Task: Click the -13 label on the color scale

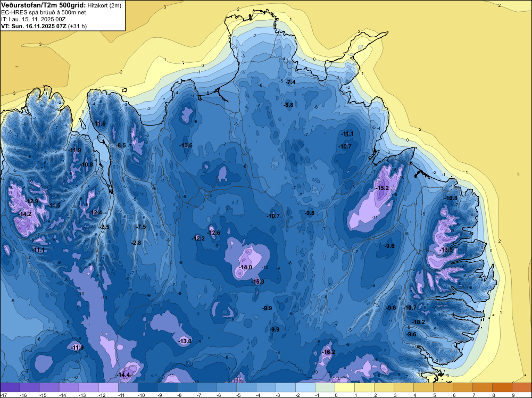Action: pos(82,395)
